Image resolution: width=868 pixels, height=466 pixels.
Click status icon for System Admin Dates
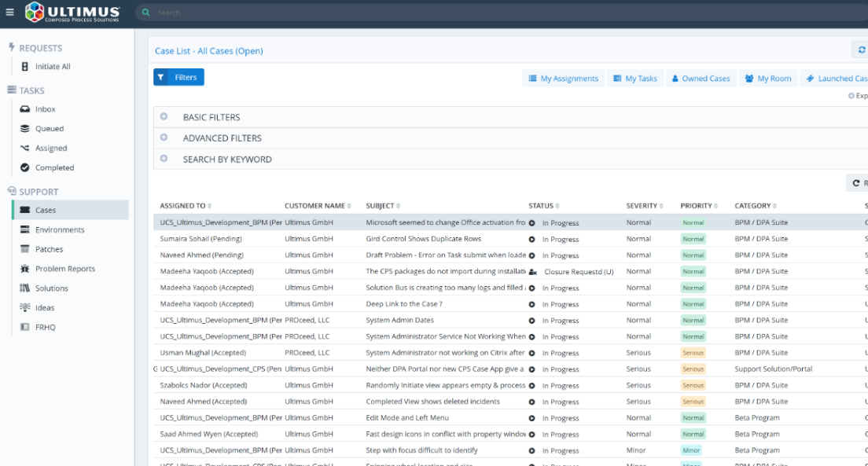tap(532, 321)
